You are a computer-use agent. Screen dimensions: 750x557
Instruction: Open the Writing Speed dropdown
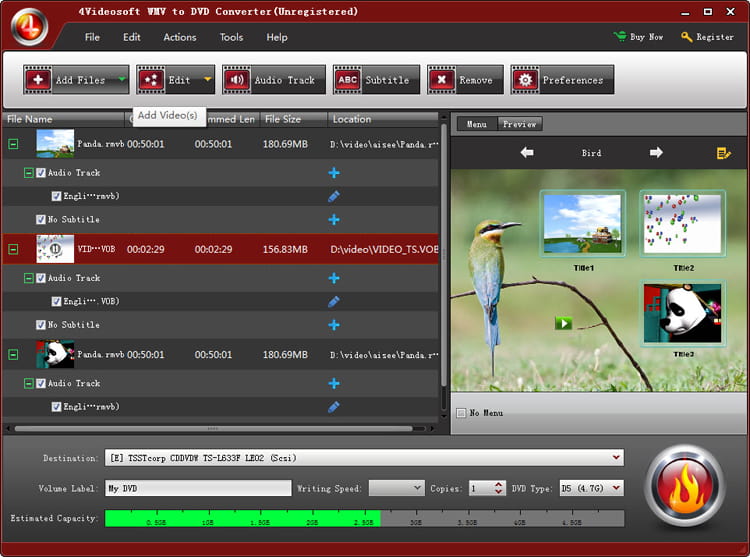397,488
